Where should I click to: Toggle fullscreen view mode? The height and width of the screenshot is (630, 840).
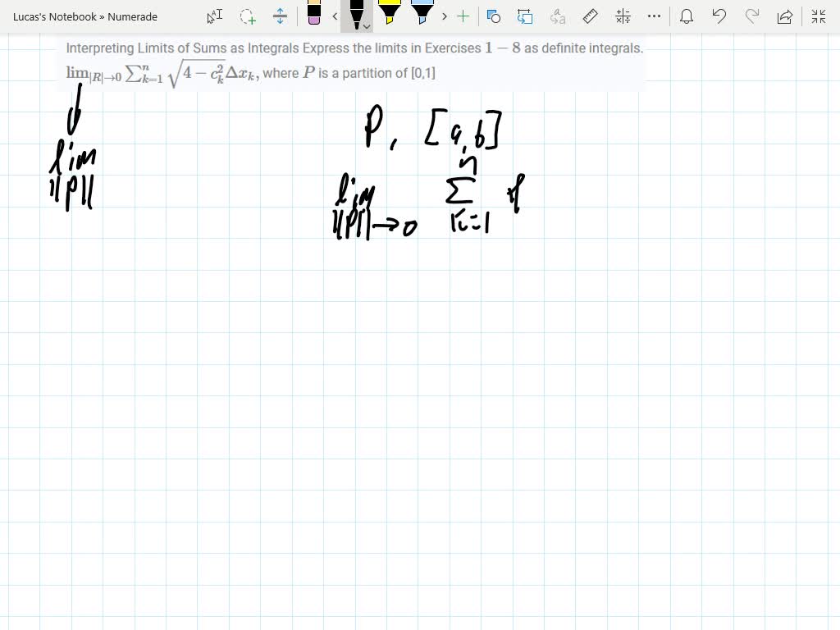pos(818,16)
